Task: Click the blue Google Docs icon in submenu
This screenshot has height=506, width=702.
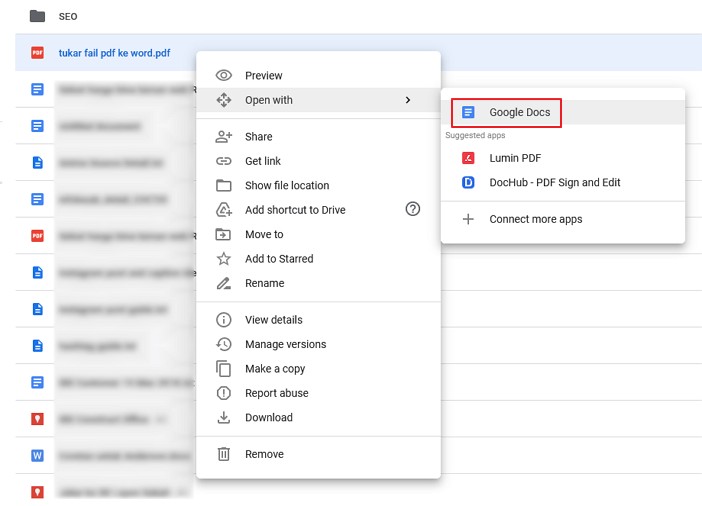Action: [x=468, y=112]
